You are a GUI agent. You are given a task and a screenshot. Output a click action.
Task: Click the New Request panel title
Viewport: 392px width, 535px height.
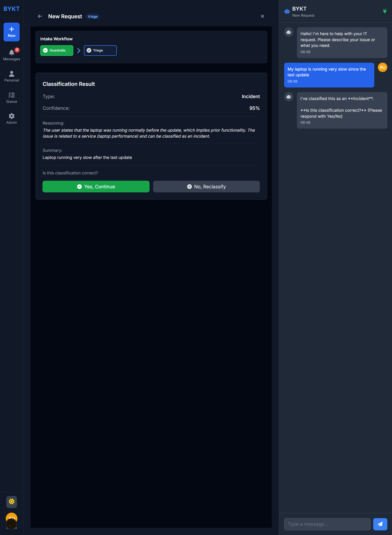[x=65, y=16]
